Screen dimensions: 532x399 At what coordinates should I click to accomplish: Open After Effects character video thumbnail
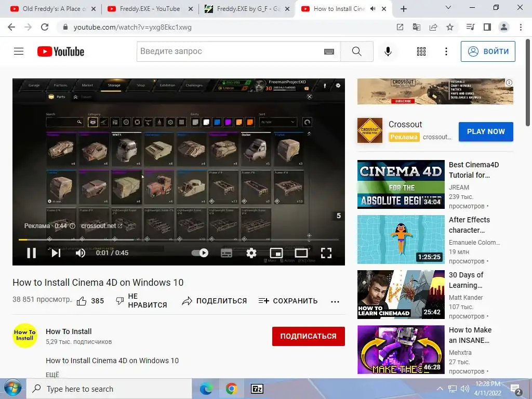point(401,240)
